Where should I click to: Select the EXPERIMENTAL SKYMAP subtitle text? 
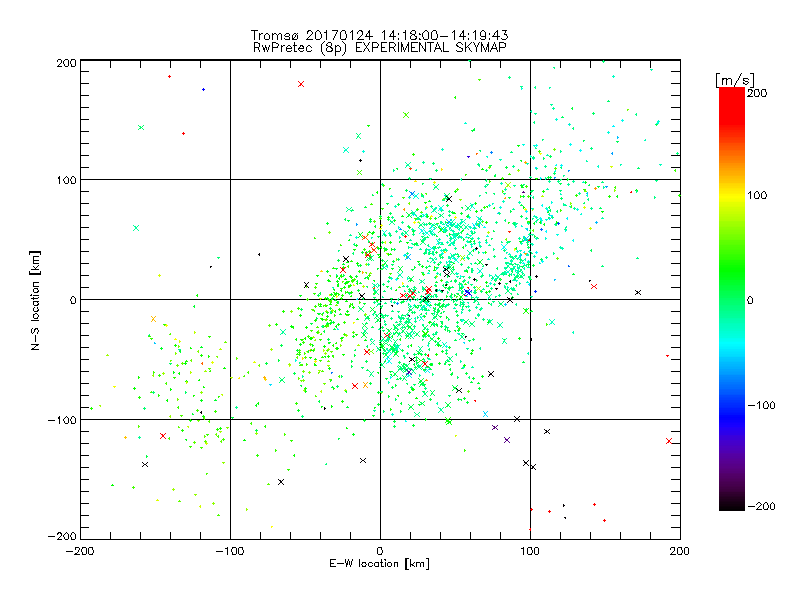tap(431, 48)
